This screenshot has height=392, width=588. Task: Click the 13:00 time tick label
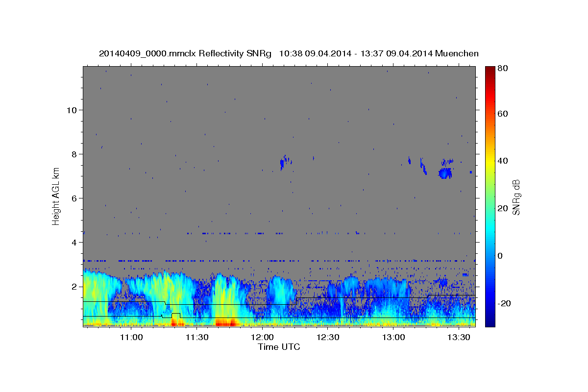[393, 337]
